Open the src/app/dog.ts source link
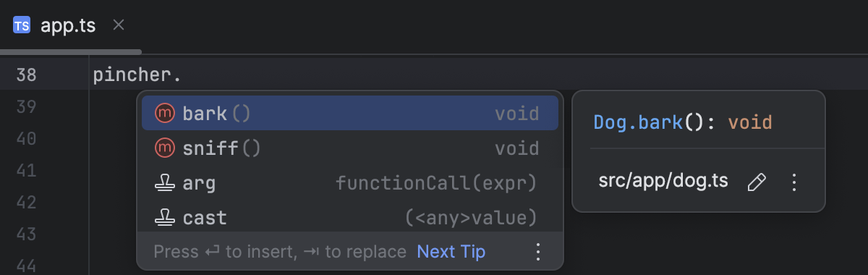 [x=663, y=181]
